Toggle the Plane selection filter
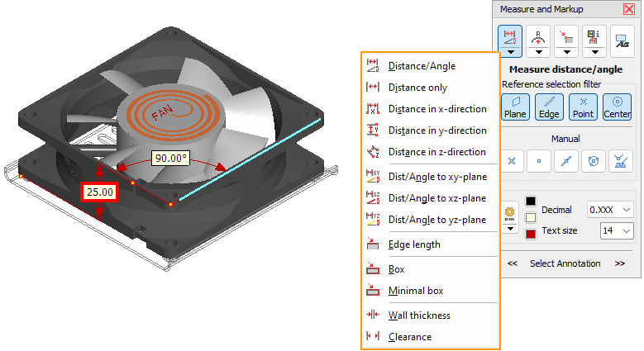The image size is (644, 351). point(514,107)
